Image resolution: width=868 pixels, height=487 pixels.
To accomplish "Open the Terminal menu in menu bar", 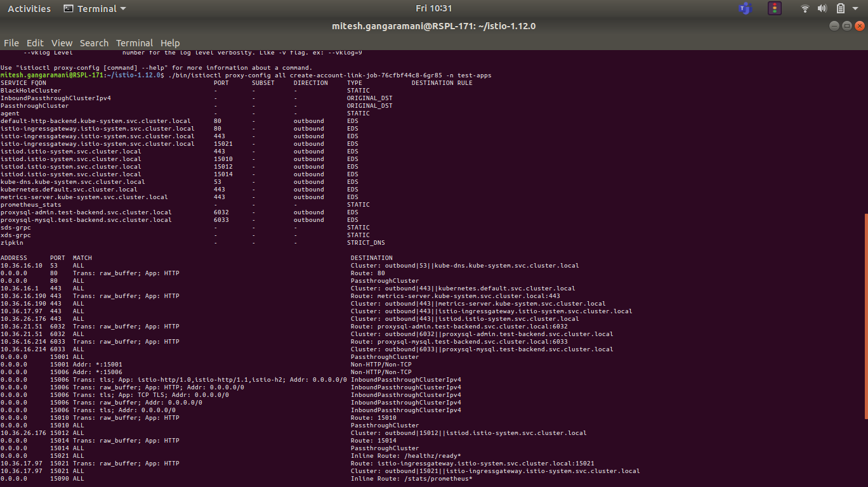I will 135,43.
